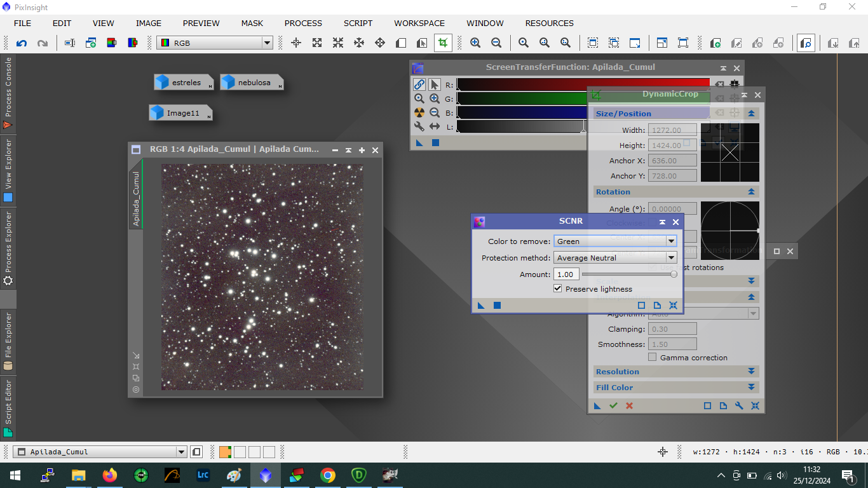The height and width of the screenshot is (488, 868).
Task: Open the Process Explorer side tab
Action: coord(8,248)
